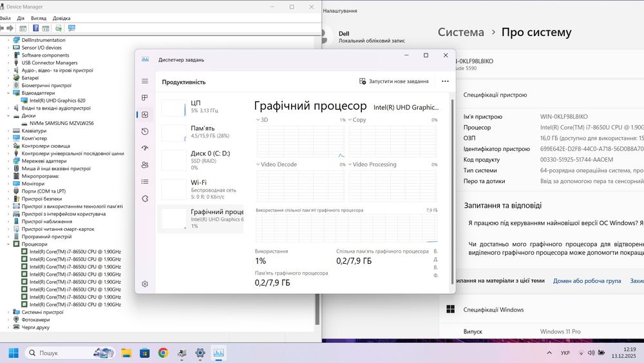Launch Google Chrome from taskbar
This screenshot has width=644, height=363.
[163, 353]
